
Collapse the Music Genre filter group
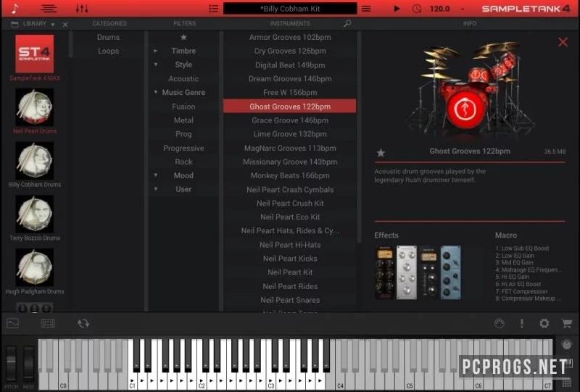(156, 92)
